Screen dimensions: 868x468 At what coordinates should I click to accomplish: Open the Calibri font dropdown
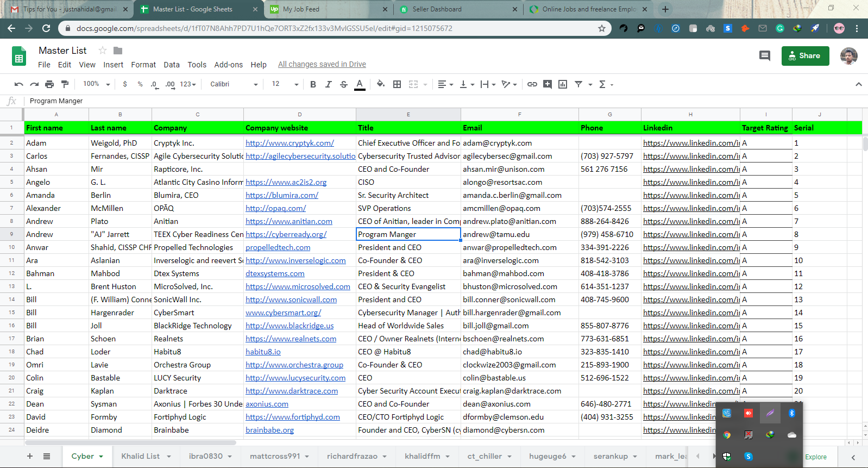tap(234, 84)
